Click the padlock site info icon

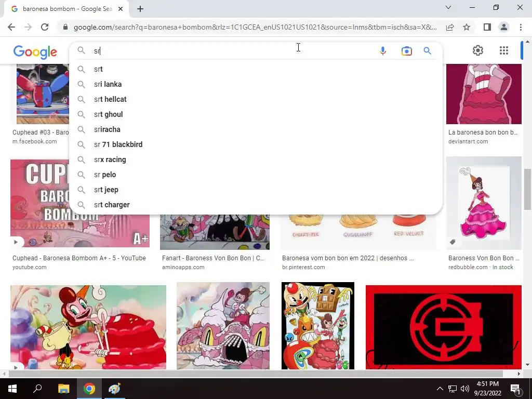pyautogui.click(x=65, y=27)
